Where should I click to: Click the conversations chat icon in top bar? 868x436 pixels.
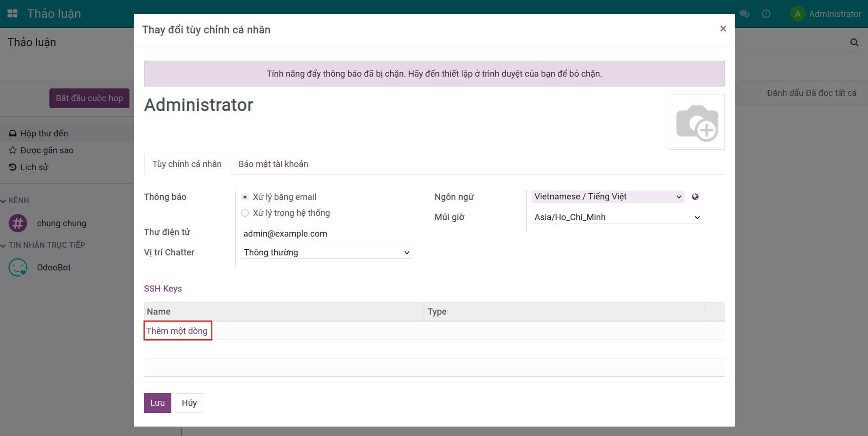coord(744,14)
